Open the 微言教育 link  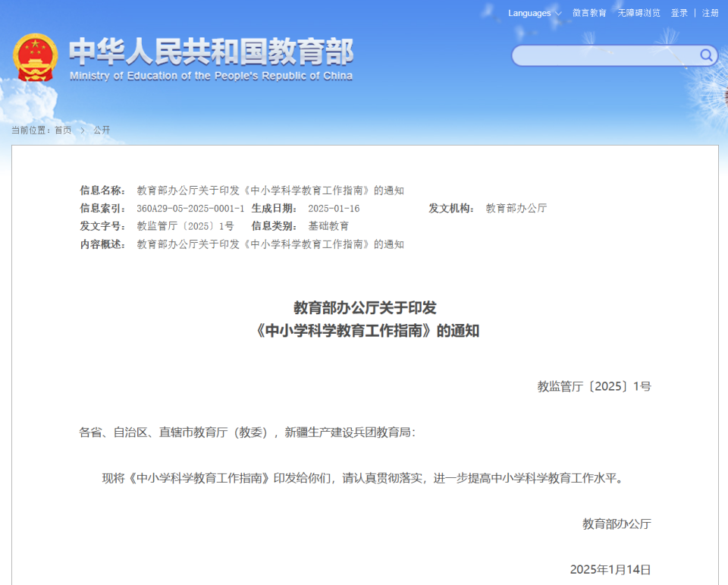(589, 13)
